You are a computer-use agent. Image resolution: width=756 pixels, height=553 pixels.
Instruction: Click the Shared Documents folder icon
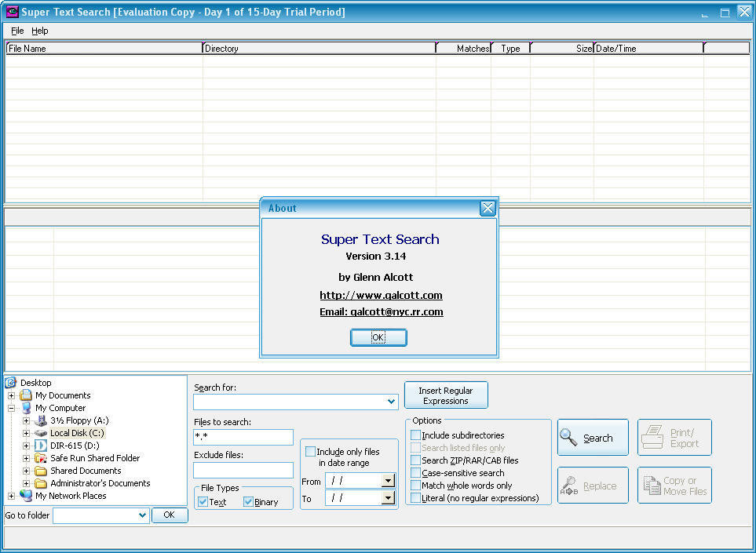pyautogui.click(x=41, y=470)
